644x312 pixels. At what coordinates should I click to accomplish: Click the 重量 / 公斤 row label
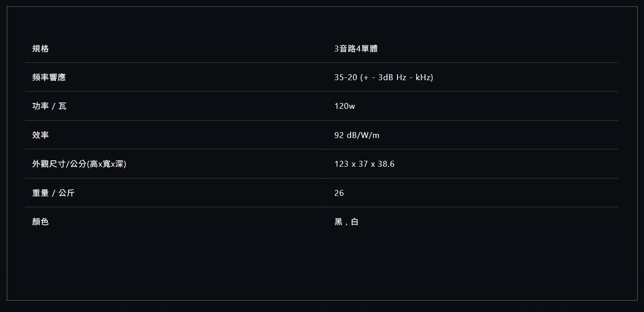[53, 193]
